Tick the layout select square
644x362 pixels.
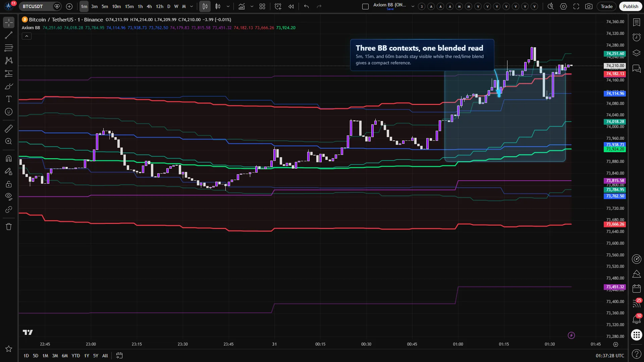[366, 6]
